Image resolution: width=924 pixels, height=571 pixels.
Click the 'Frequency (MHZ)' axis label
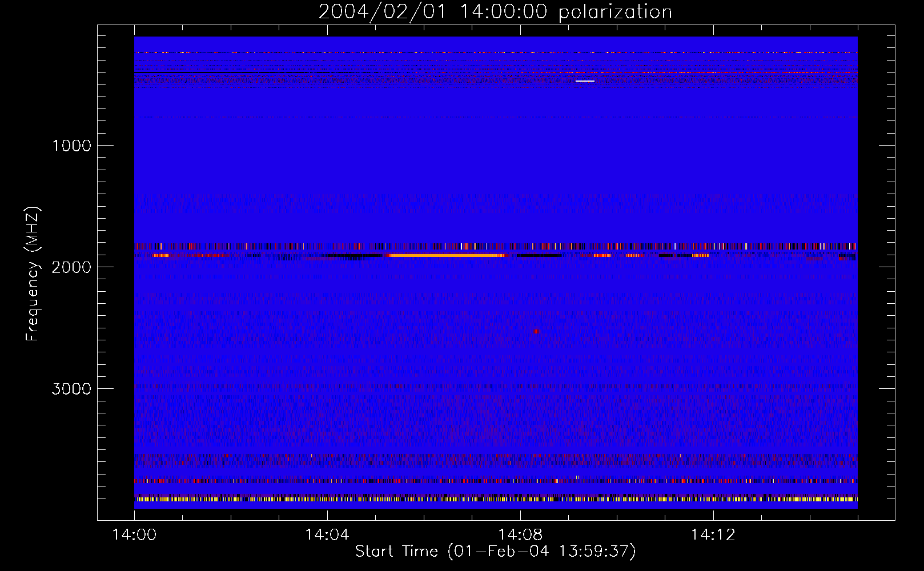[33, 274]
